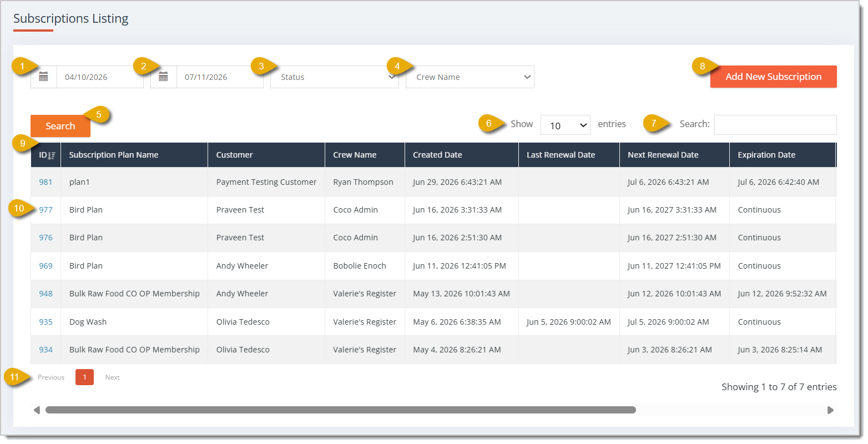Sort table by the ID sort icon
This screenshot has height=444, width=868.
[x=51, y=155]
